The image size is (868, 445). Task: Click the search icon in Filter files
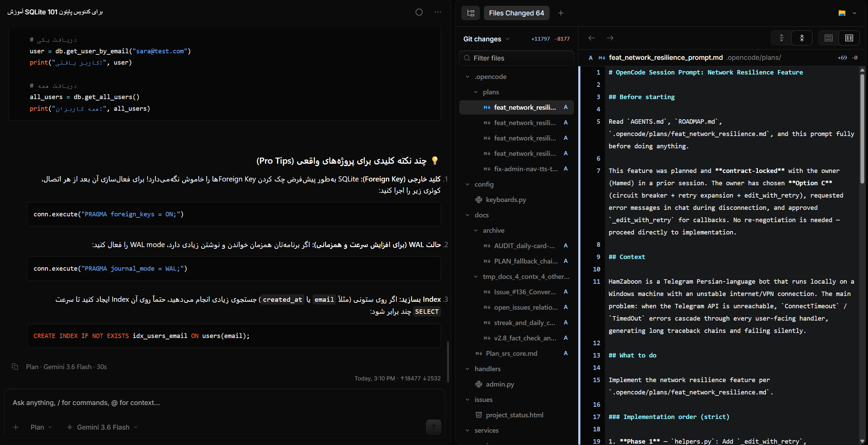click(467, 58)
